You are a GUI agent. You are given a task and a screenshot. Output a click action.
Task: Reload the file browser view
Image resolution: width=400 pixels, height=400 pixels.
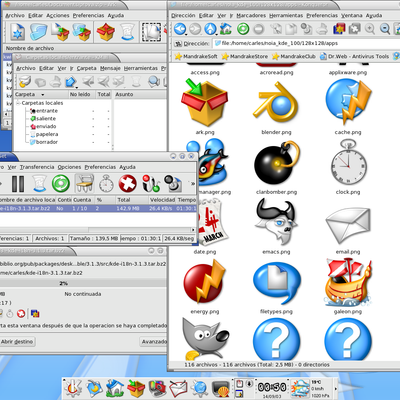pos(243,29)
